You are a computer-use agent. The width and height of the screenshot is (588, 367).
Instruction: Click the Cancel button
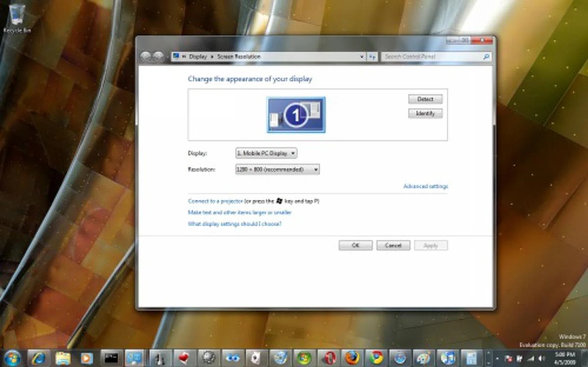click(x=393, y=245)
